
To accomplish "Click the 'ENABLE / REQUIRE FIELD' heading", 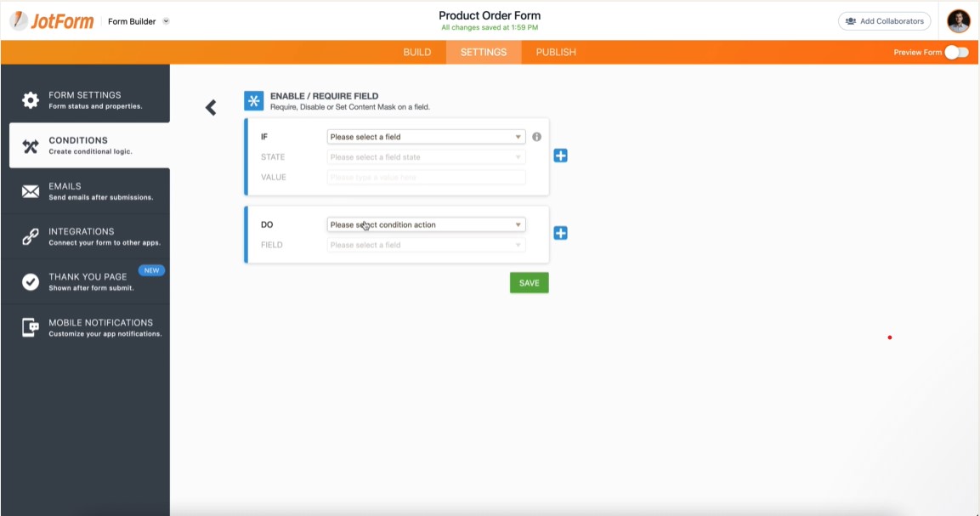I will (325, 96).
